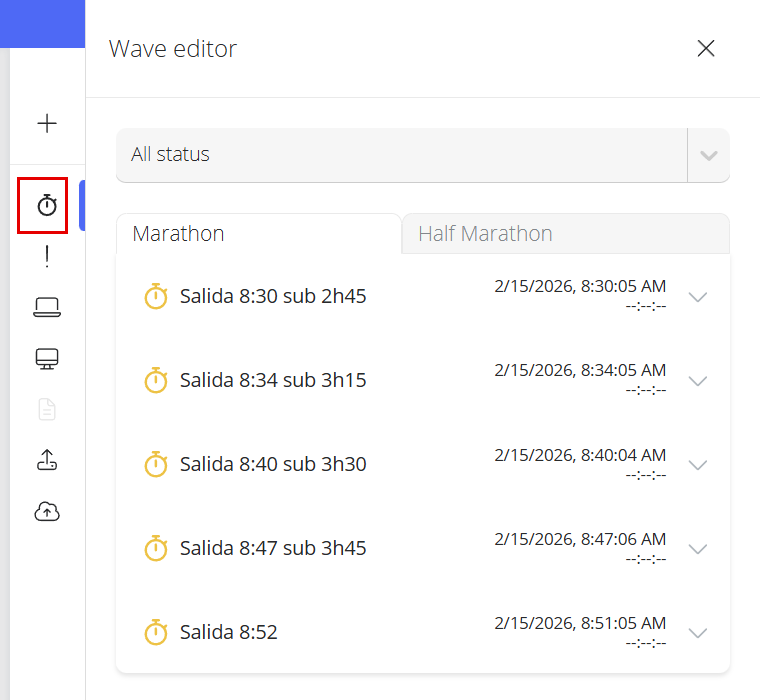Click the 2/15/2026, 8:40:04 AM timestamp
The width and height of the screenshot is (760, 700).
(x=580, y=455)
